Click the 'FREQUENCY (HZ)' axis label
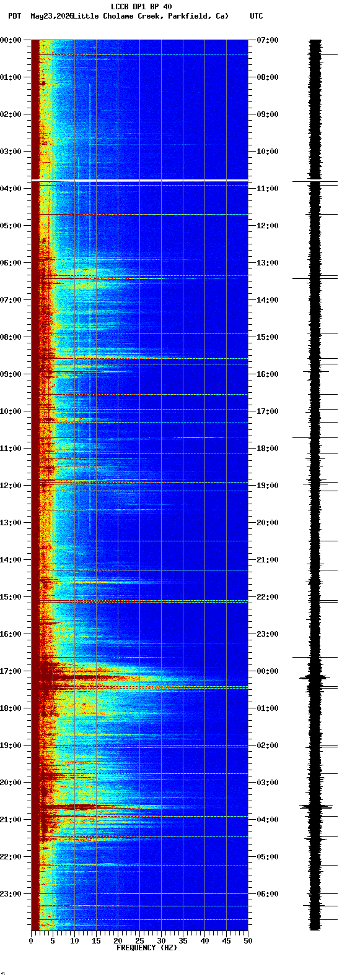The image size is (342, 980). [x=147, y=947]
